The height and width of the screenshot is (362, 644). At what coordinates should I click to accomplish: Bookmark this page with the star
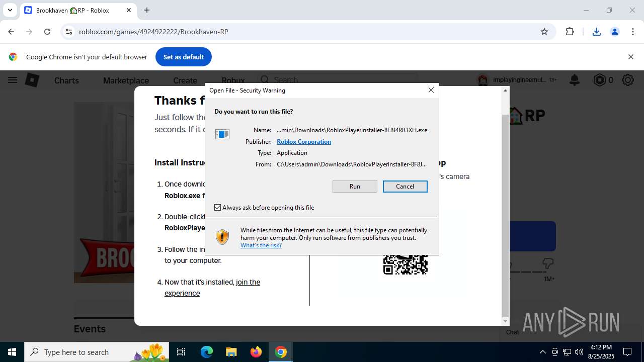coord(544,32)
